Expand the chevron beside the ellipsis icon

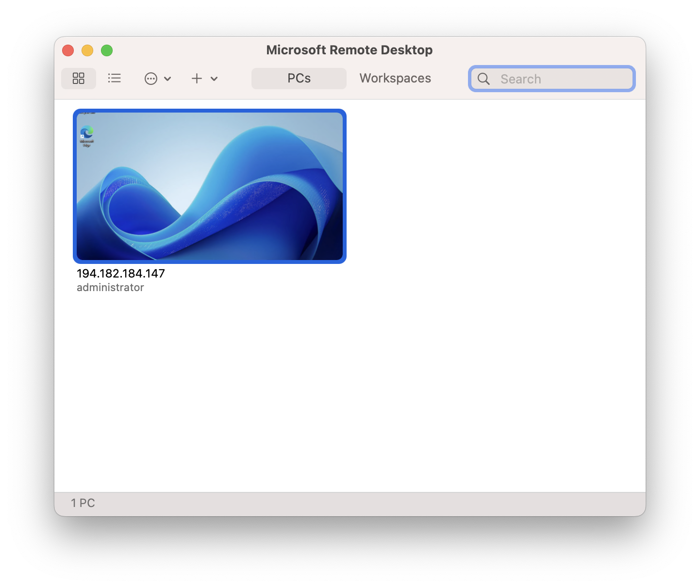[167, 79]
